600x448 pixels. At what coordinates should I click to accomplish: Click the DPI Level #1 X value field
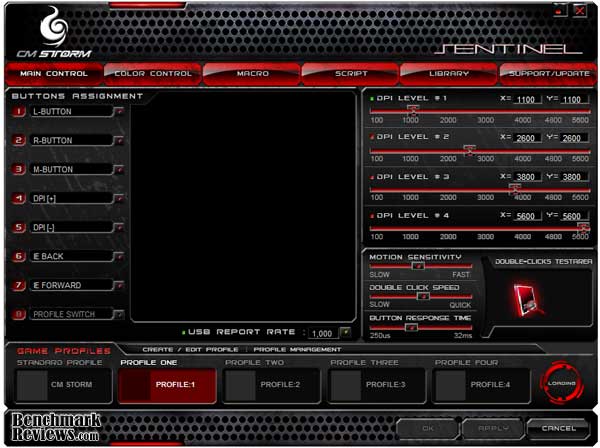527,99
